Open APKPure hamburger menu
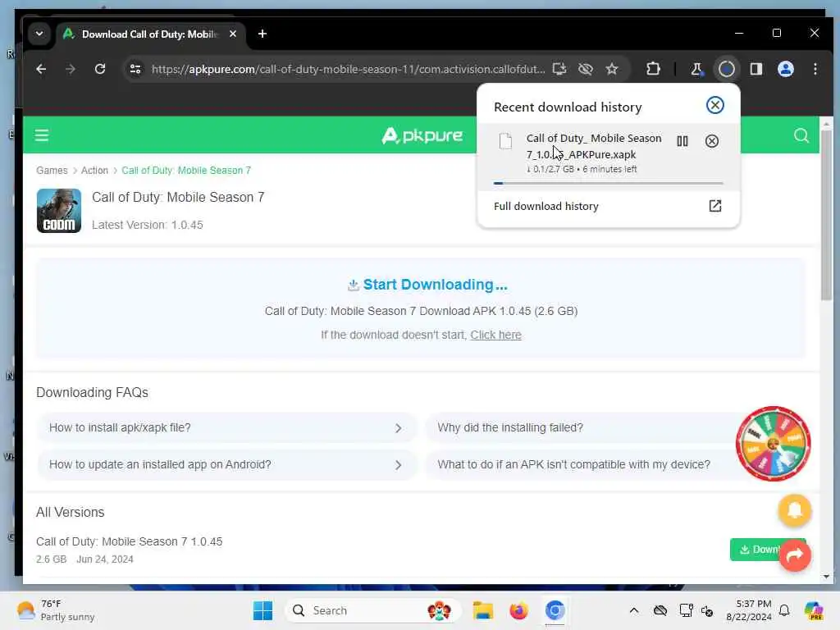The width and height of the screenshot is (840, 630). [x=42, y=135]
